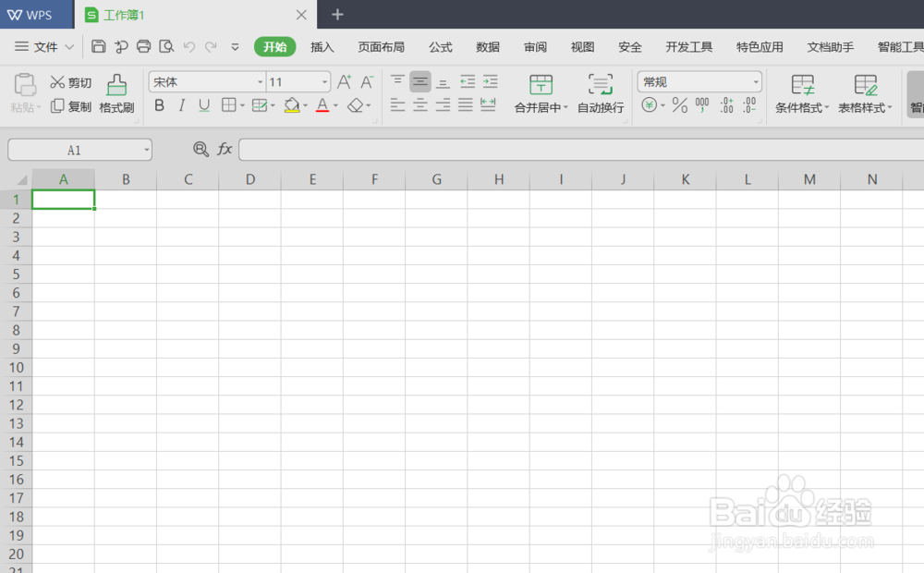Open 公式 (Formulas) tab
This screenshot has width=924, height=573.
(x=440, y=47)
